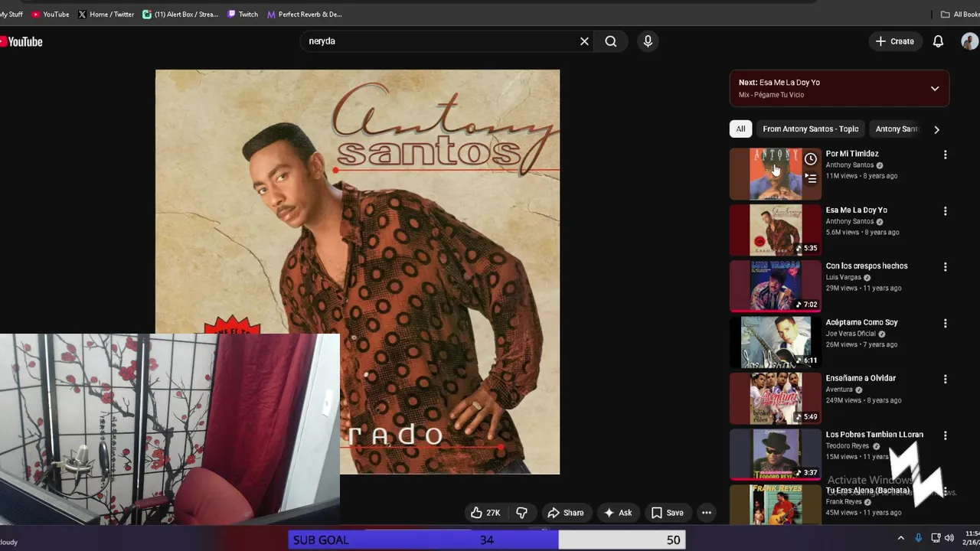Open the YouTube bookmark
The height and width of the screenshot is (551, 980).
tap(51, 14)
